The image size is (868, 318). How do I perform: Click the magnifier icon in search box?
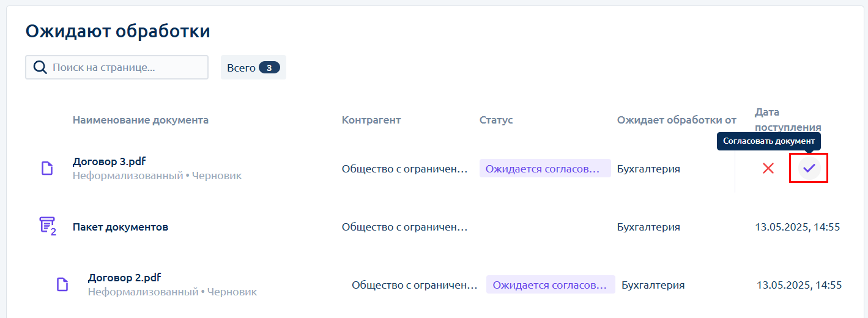tap(40, 67)
